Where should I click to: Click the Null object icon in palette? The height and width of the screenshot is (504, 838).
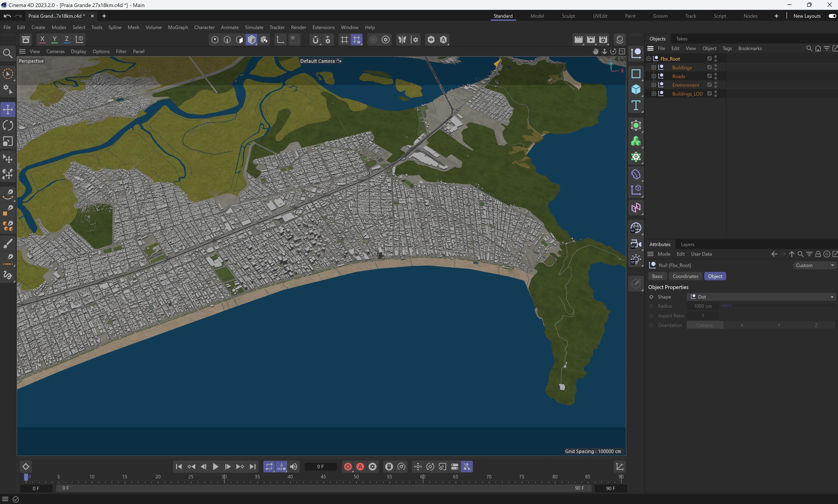click(x=636, y=53)
